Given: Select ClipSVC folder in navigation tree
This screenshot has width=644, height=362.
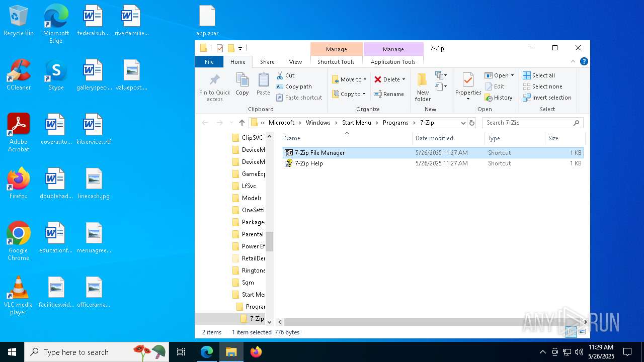Looking at the screenshot, I should pos(248,138).
